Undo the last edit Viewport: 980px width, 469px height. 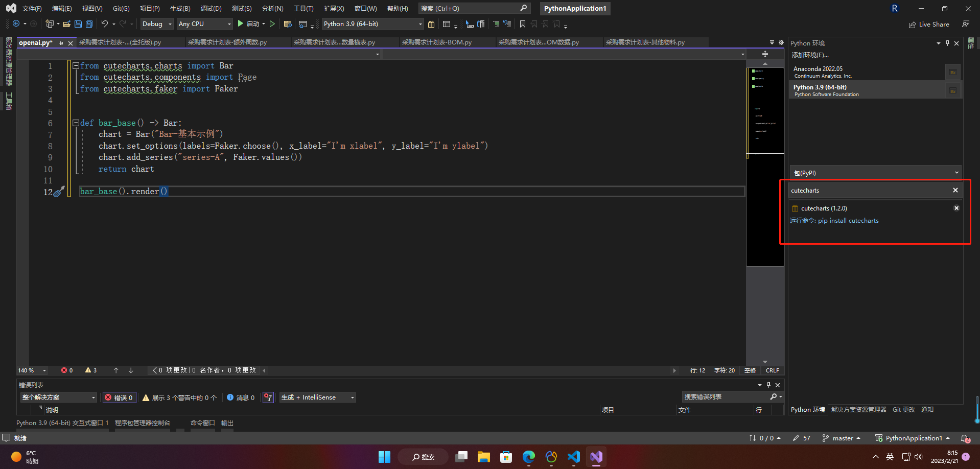pyautogui.click(x=105, y=24)
